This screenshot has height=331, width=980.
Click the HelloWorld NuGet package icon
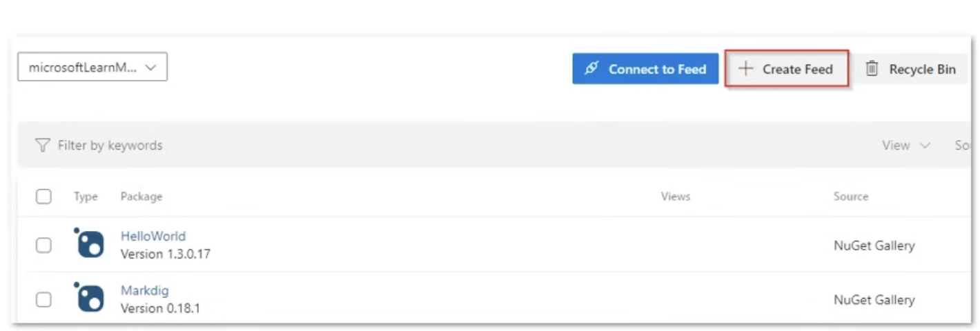[90, 244]
